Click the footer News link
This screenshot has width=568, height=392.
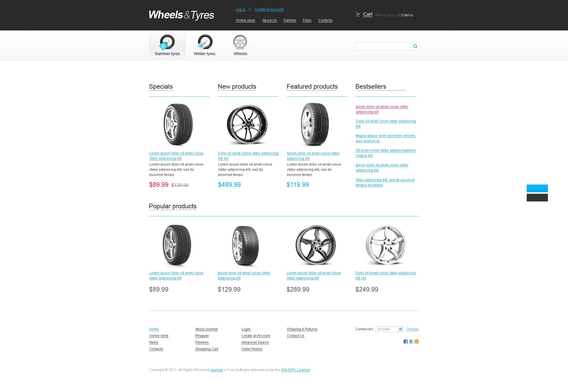[154, 342]
